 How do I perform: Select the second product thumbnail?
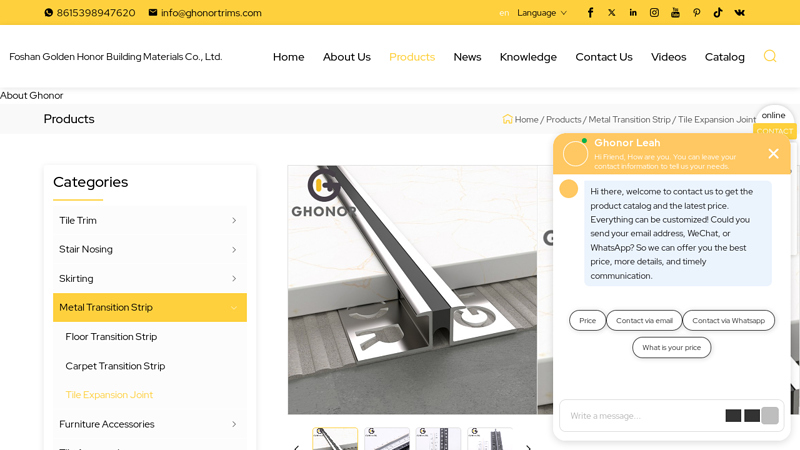click(x=387, y=440)
